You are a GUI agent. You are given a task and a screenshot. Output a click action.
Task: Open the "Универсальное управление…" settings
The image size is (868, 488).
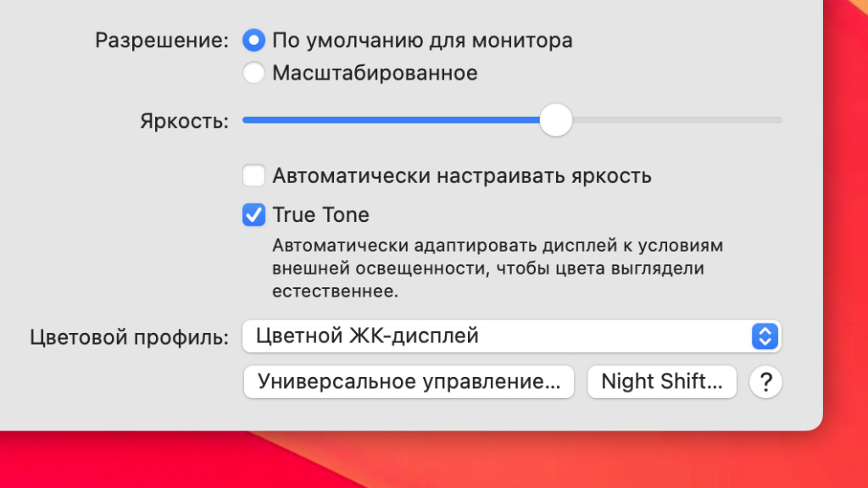(x=409, y=382)
